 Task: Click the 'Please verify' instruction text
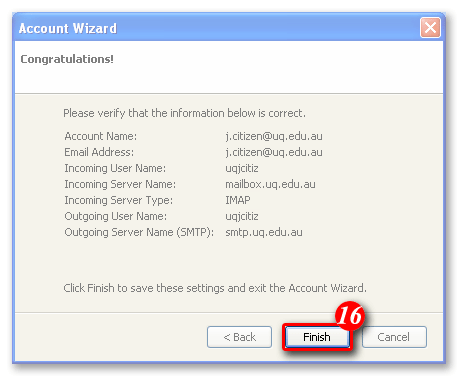click(184, 113)
